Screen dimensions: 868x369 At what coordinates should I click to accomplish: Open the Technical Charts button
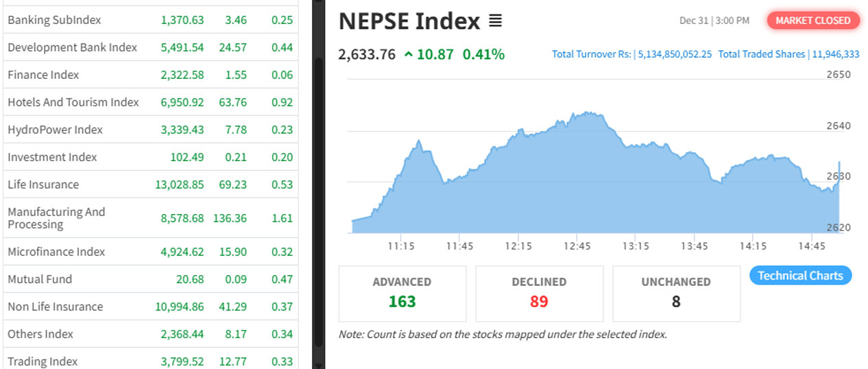(x=800, y=276)
